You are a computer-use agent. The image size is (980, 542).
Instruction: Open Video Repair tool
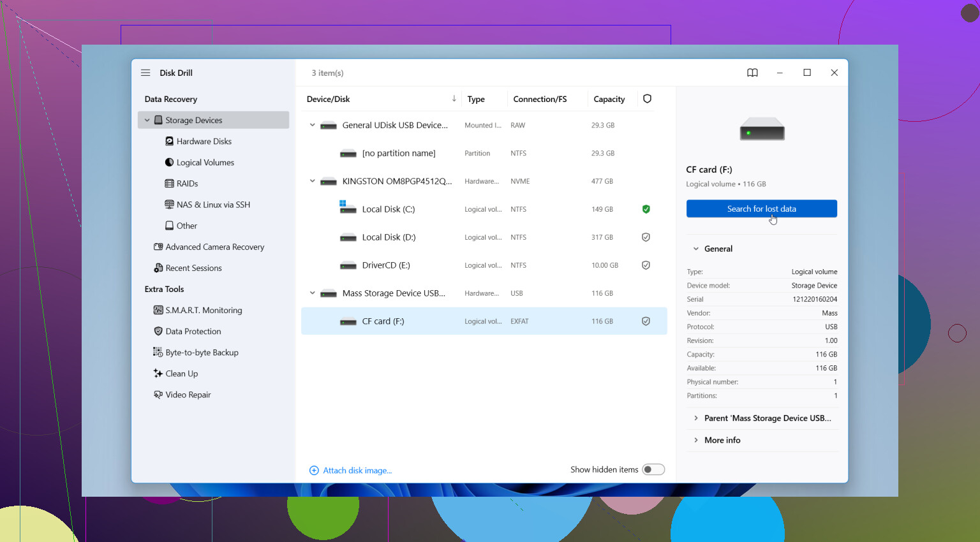(188, 395)
